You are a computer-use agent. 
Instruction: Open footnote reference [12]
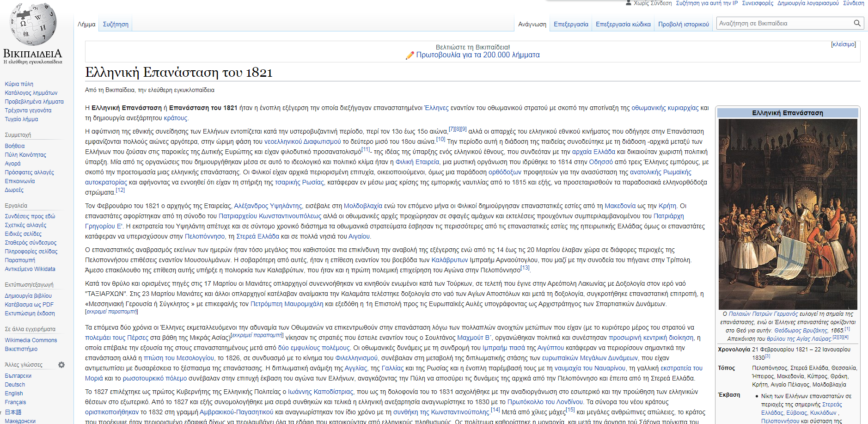tap(120, 190)
